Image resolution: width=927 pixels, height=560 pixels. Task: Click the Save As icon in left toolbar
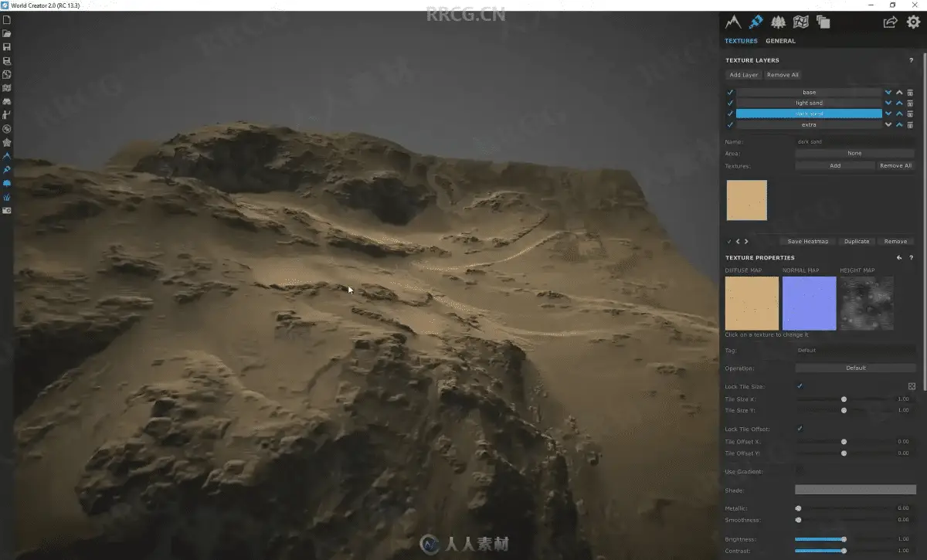[6, 61]
